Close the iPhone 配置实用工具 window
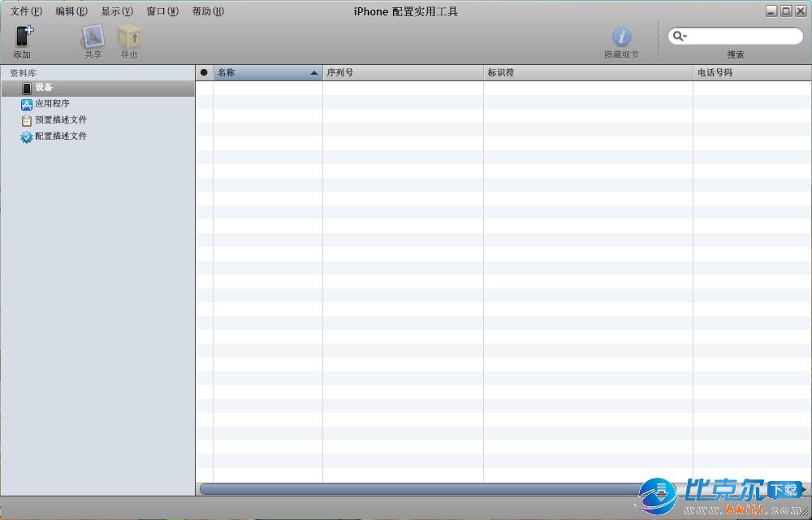812x520 pixels. 801,11
